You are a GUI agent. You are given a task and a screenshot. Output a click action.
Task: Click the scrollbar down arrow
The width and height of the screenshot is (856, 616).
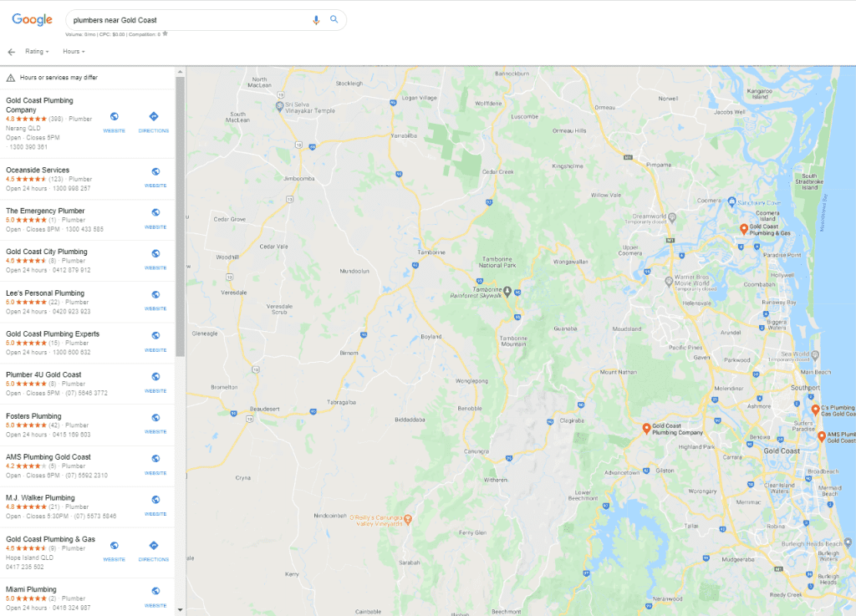click(181, 609)
